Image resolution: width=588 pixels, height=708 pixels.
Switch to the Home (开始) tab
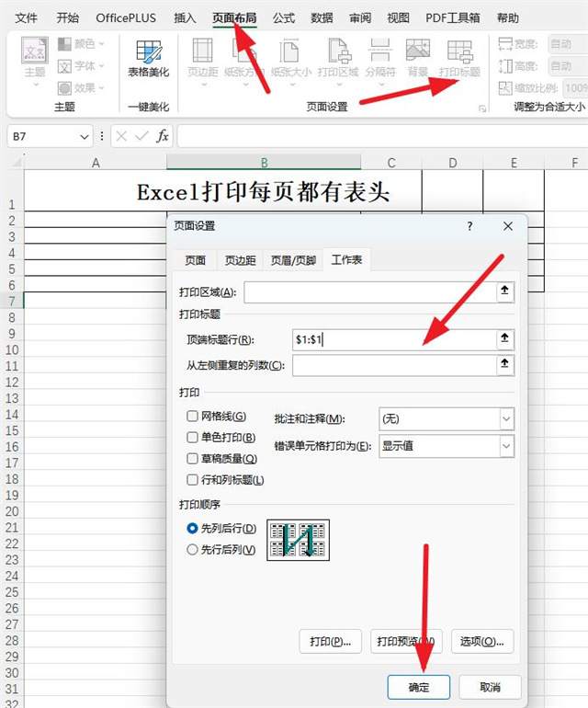point(68,18)
